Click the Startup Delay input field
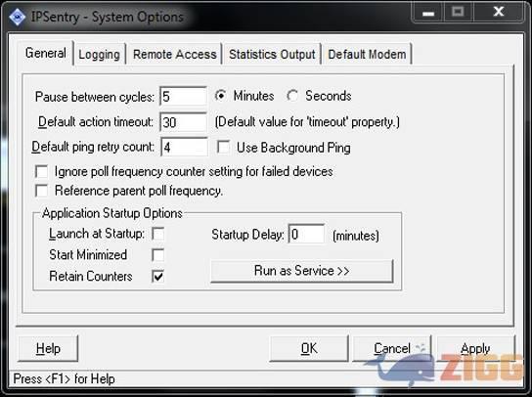 coord(306,234)
